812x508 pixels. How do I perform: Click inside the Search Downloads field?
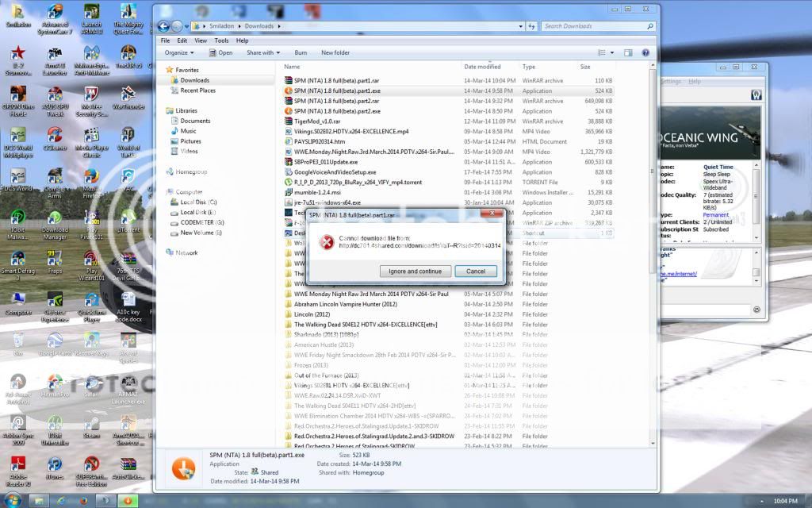click(x=594, y=26)
